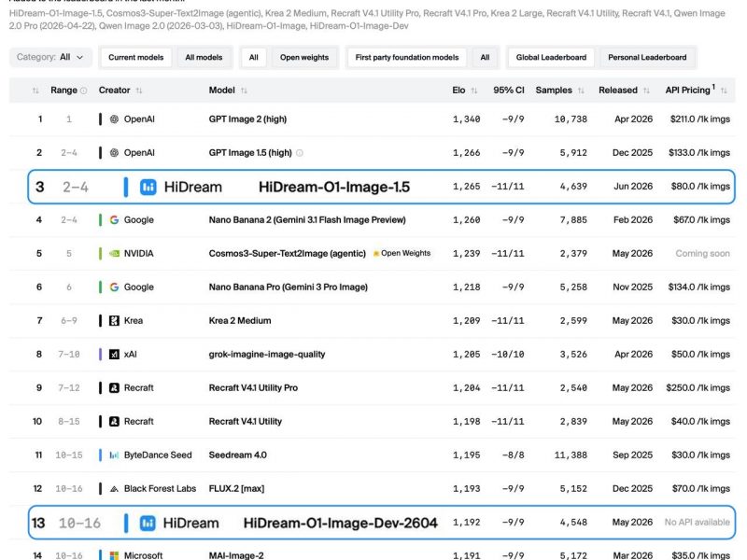Click the Coming soon pricing text
This screenshot has height=560, width=747.
[702, 253]
